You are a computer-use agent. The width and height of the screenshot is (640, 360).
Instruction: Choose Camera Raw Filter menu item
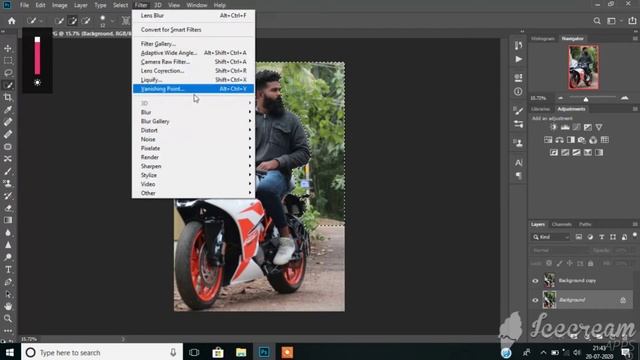coord(193,62)
